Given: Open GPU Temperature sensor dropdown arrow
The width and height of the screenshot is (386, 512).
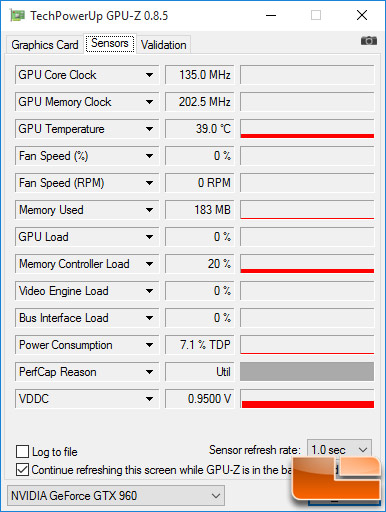Looking at the screenshot, I should [x=149, y=129].
